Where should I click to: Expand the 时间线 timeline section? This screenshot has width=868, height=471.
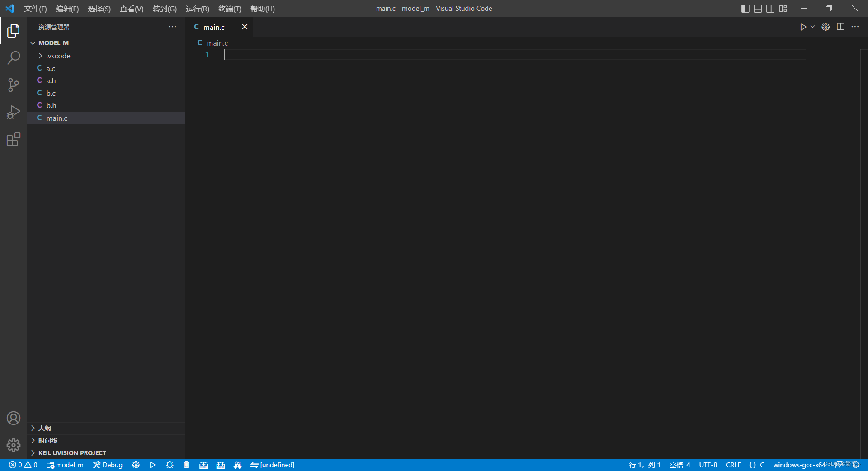pyautogui.click(x=106, y=441)
